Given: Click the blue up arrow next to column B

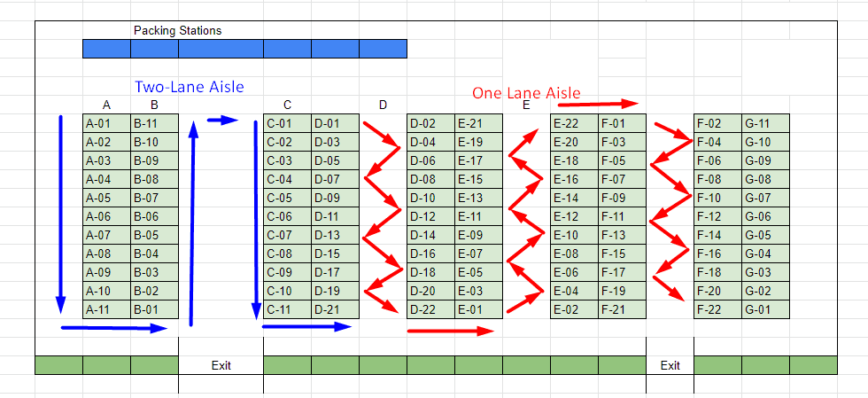Looking at the screenshot, I should point(192,223).
